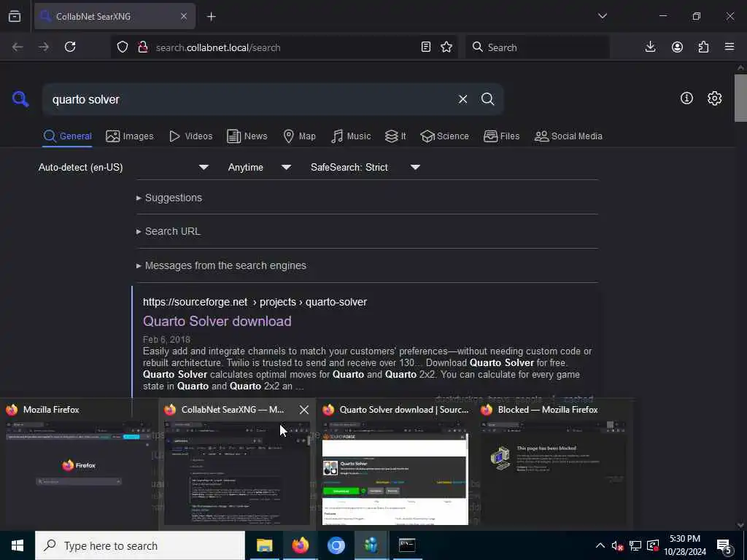Screen dimensions: 747x560
Task: Open the network tray icon
Action: [x=635, y=545]
